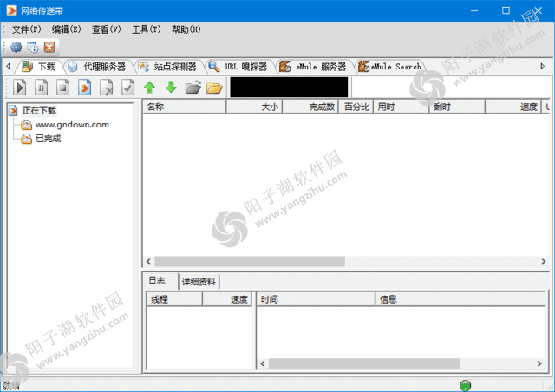Maximize the 网络传送带 window
This screenshot has width=555, height=392.
click(x=506, y=10)
